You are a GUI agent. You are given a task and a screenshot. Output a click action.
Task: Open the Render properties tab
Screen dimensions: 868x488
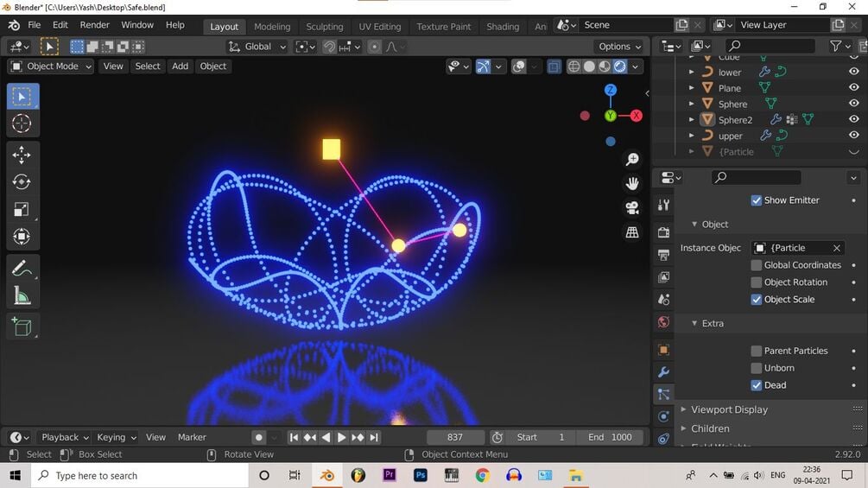coord(663,231)
